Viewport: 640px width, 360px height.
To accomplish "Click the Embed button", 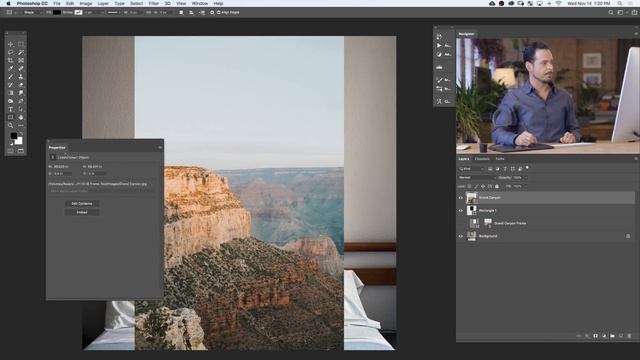I will click(82, 212).
